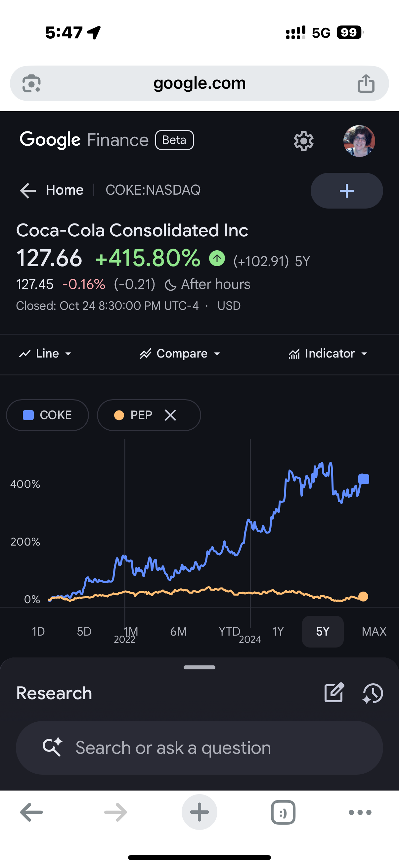The height and width of the screenshot is (868, 399).
Task: Tap the share icon in address bar
Action: point(366,83)
